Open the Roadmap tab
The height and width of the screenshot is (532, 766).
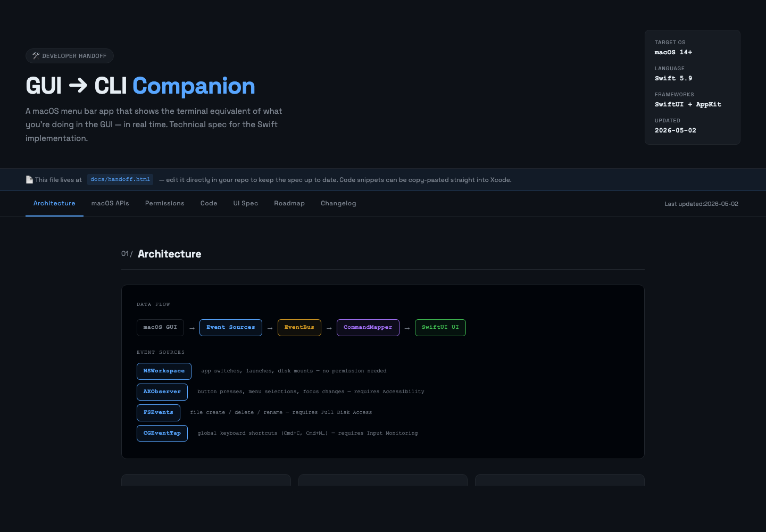tap(289, 203)
